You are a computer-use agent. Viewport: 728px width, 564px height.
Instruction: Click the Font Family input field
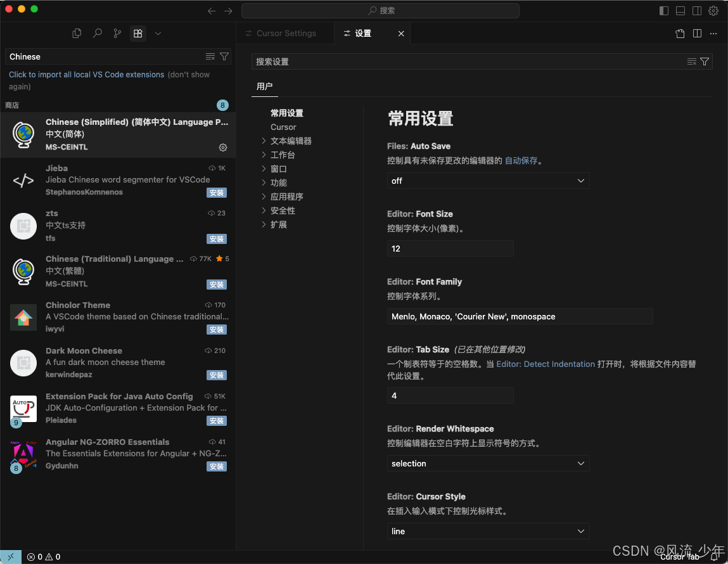pyautogui.click(x=520, y=316)
